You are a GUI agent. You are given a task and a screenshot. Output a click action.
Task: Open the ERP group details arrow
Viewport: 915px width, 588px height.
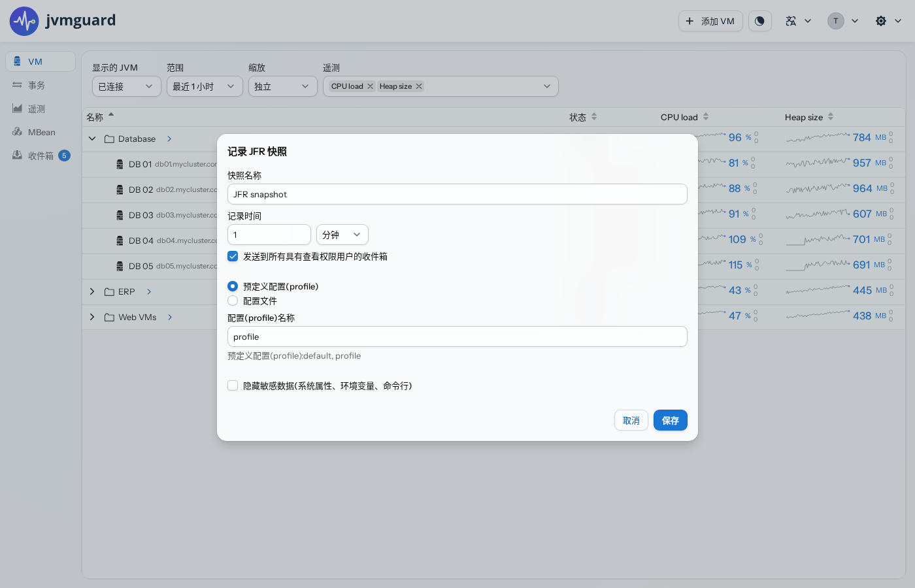coord(149,291)
